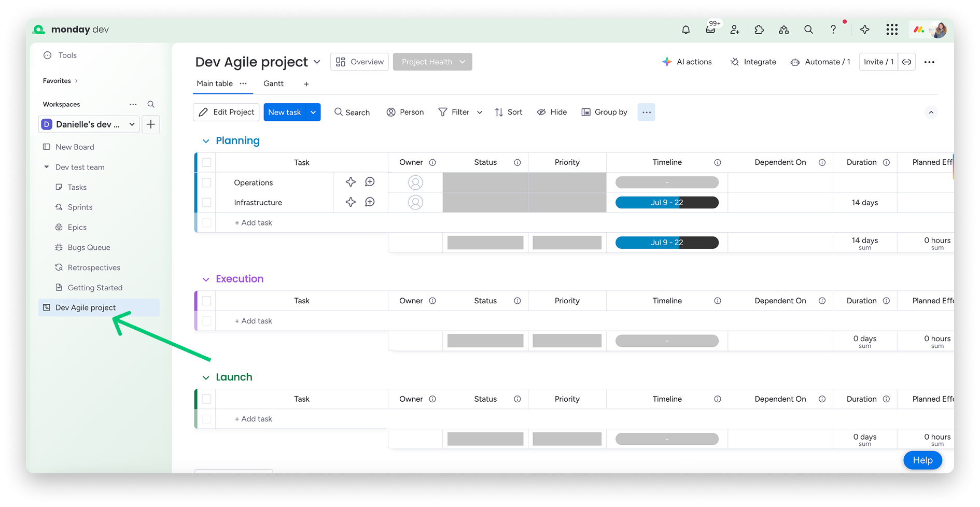980x507 pixels.
Task: Click Edit Project button
Action: click(226, 112)
